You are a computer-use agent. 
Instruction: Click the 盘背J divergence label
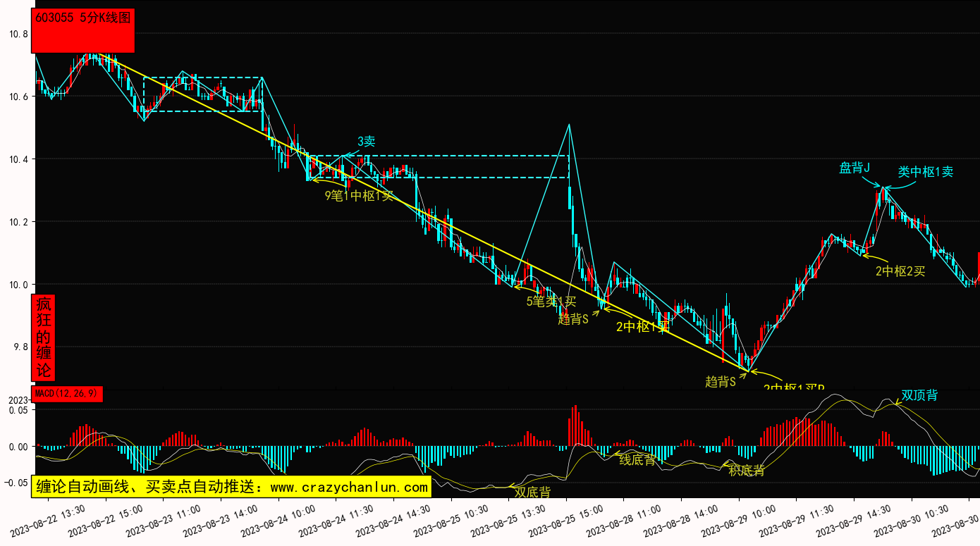click(x=855, y=168)
